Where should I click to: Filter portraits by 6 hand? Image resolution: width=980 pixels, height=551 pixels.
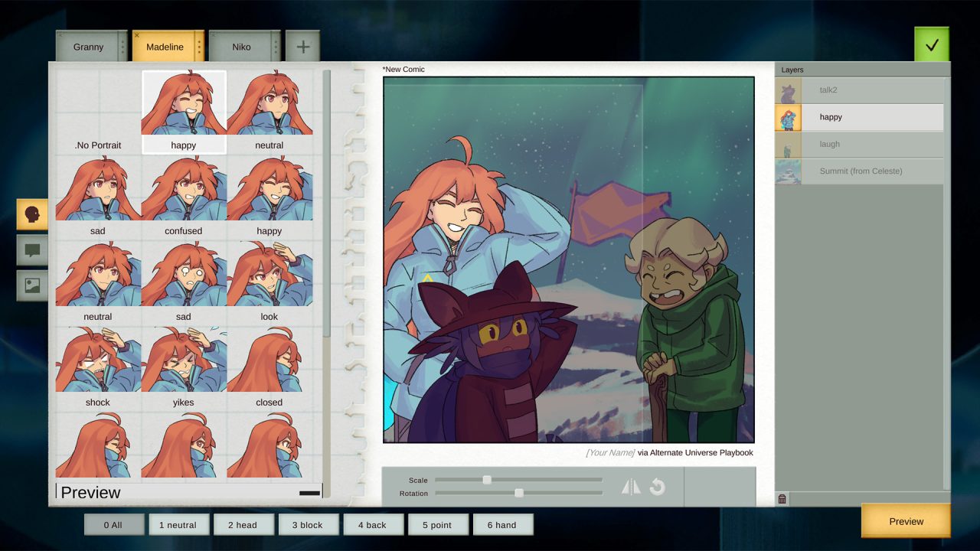tap(502, 525)
